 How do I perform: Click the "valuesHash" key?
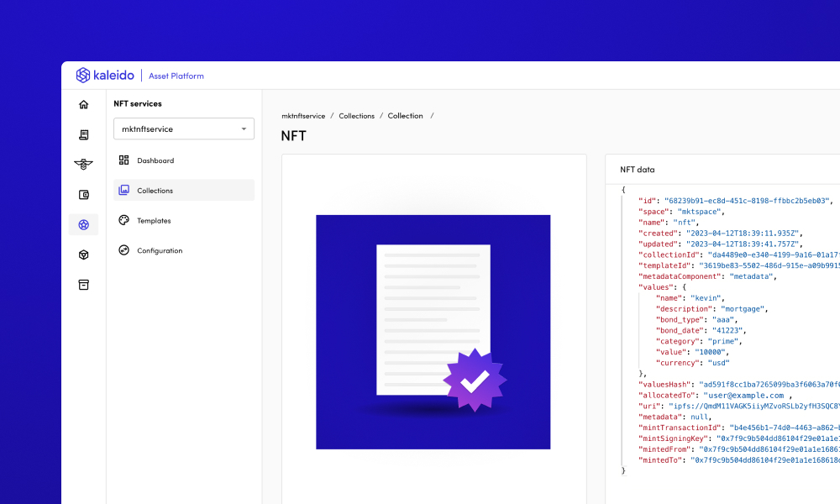click(x=664, y=385)
